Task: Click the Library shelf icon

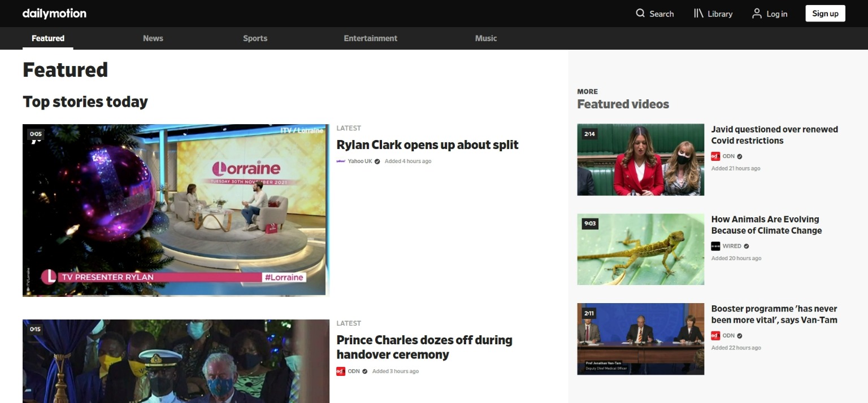Action: [x=698, y=14]
